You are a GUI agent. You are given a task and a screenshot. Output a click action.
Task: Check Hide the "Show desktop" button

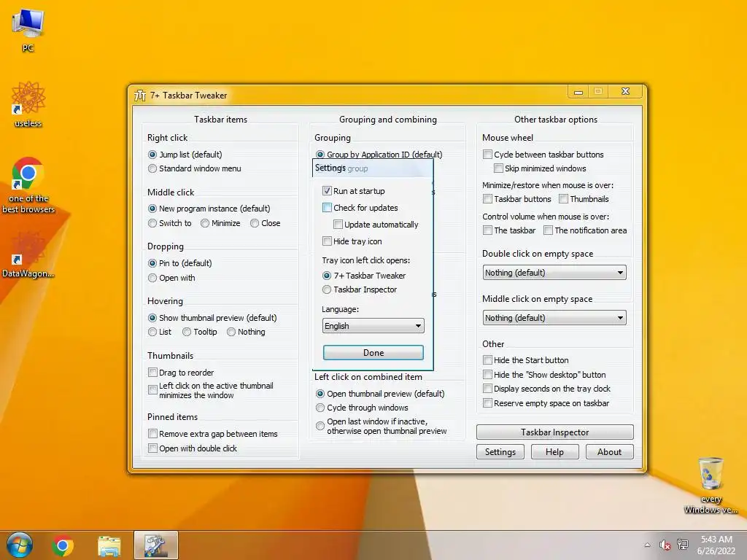[487, 375]
